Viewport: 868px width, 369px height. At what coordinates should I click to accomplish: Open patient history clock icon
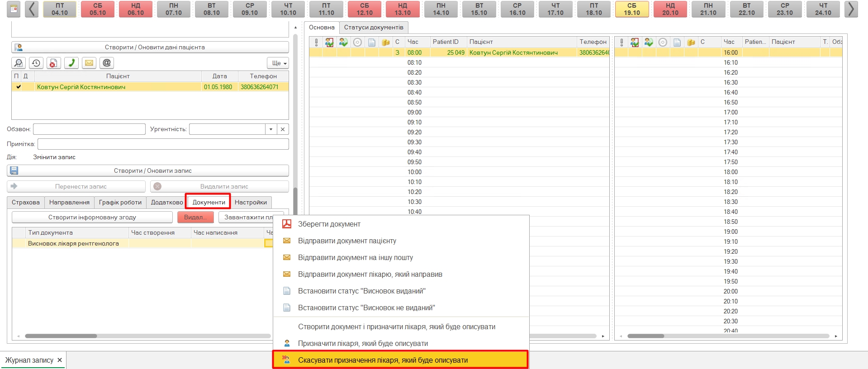coord(36,63)
